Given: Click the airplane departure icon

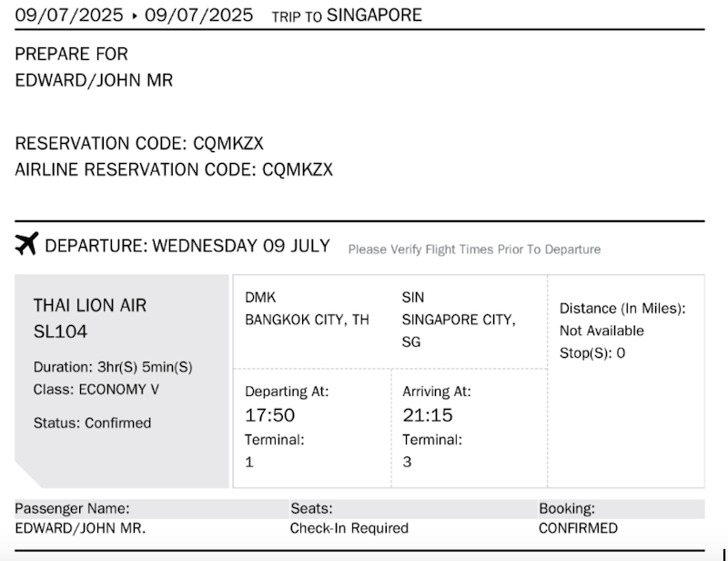Looking at the screenshot, I should click(x=27, y=245).
